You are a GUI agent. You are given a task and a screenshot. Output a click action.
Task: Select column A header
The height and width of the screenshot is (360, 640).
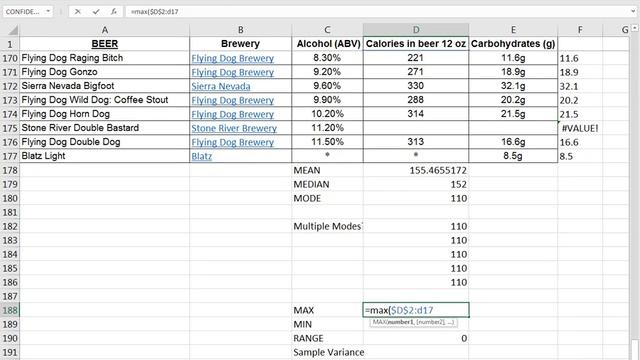coord(105,30)
